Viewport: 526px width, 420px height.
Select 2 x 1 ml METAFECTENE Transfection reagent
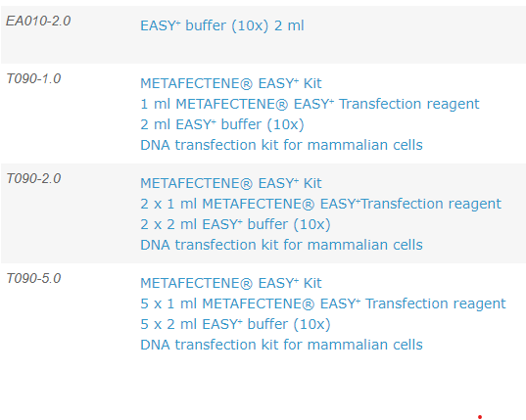[x=320, y=205]
